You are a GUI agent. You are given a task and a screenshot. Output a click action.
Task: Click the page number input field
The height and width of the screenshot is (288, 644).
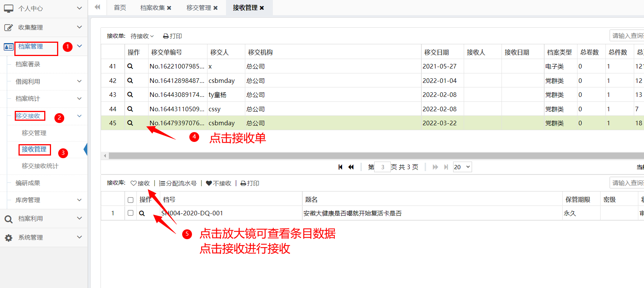[382, 167]
